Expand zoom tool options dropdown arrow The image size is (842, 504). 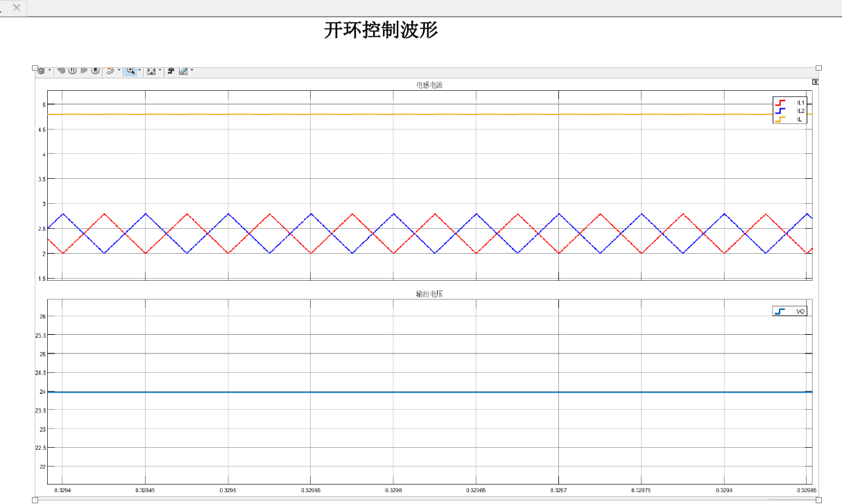pyautogui.click(x=139, y=70)
